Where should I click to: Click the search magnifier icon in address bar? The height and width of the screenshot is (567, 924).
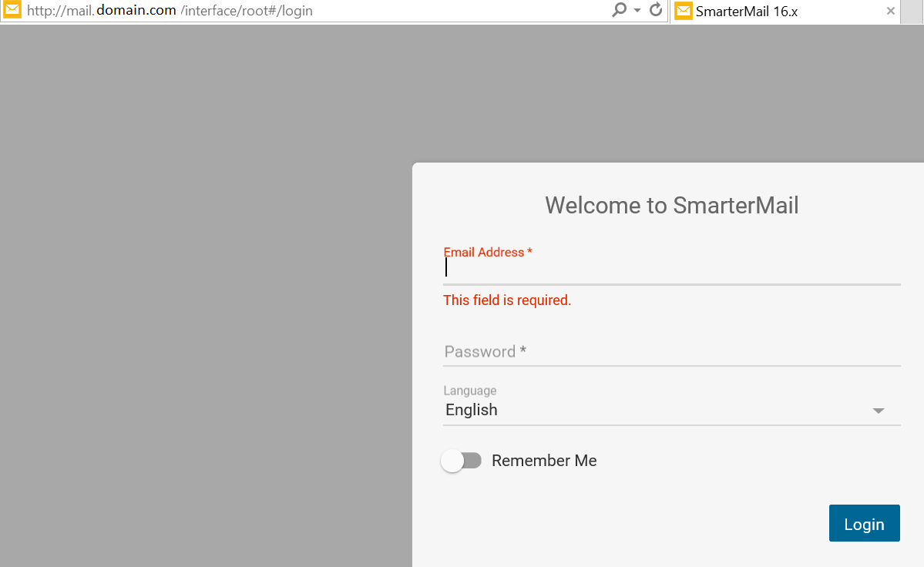pyautogui.click(x=619, y=10)
